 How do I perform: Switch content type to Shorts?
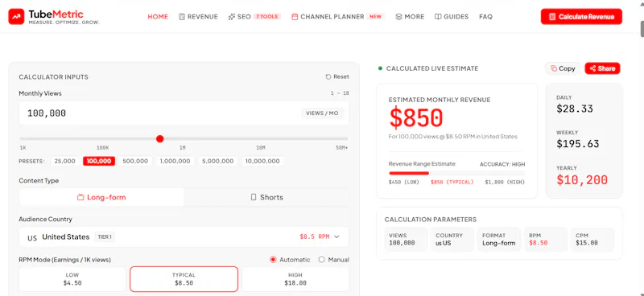pyautogui.click(x=266, y=198)
